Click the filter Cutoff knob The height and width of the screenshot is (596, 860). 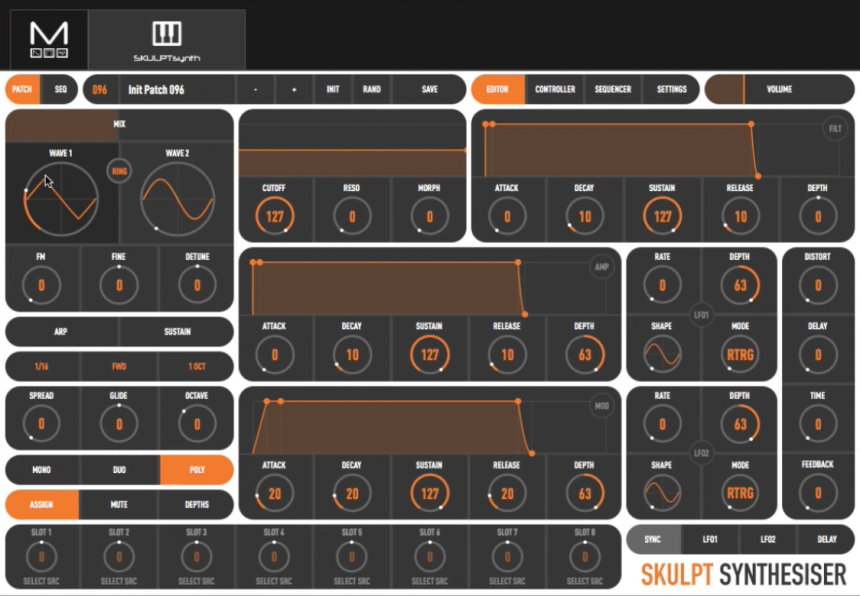click(274, 216)
